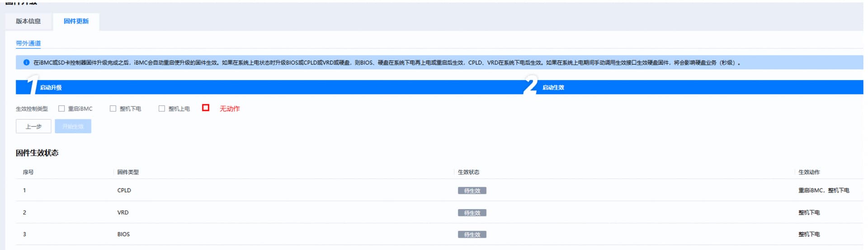Select the red 无动作 checkbox
Image resolution: width=868 pixels, height=250 pixels.
pos(206,108)
